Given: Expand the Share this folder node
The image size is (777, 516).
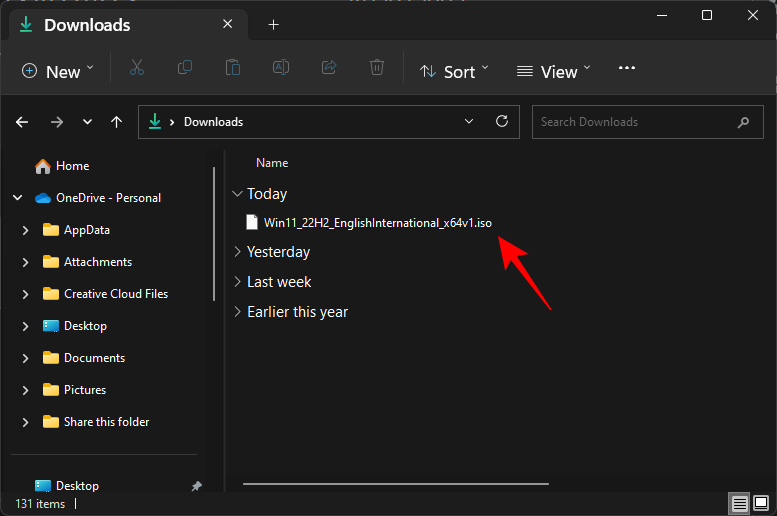Looking at the screenshot, I should coord(25,422).
